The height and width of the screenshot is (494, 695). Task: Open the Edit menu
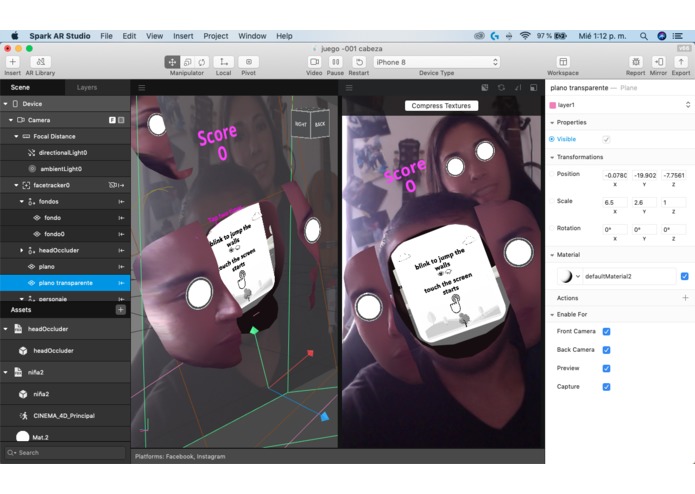tap(129, 36)
